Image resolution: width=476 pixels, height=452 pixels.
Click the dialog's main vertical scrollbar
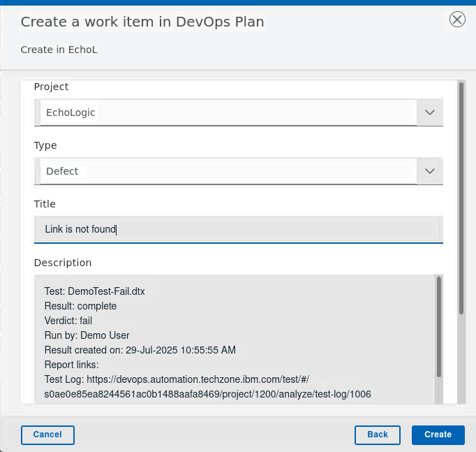tap(461, 198)
